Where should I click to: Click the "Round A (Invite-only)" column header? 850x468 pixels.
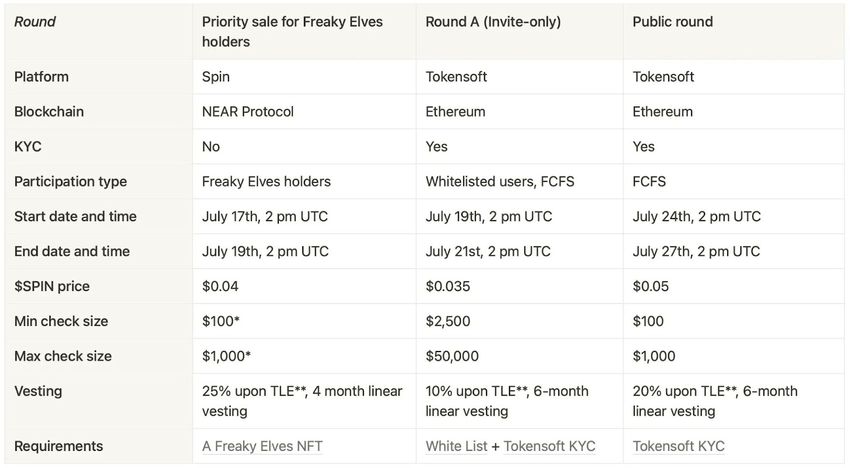492,21
